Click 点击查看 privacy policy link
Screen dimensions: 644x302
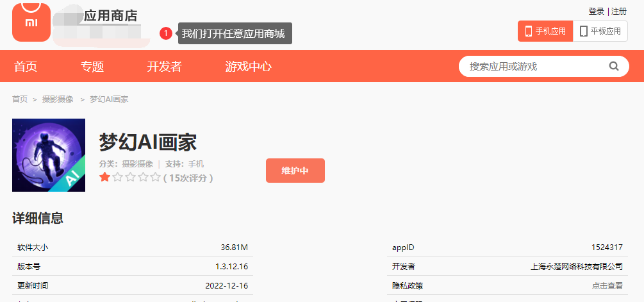pyautogui.click(x=607, y=285)
